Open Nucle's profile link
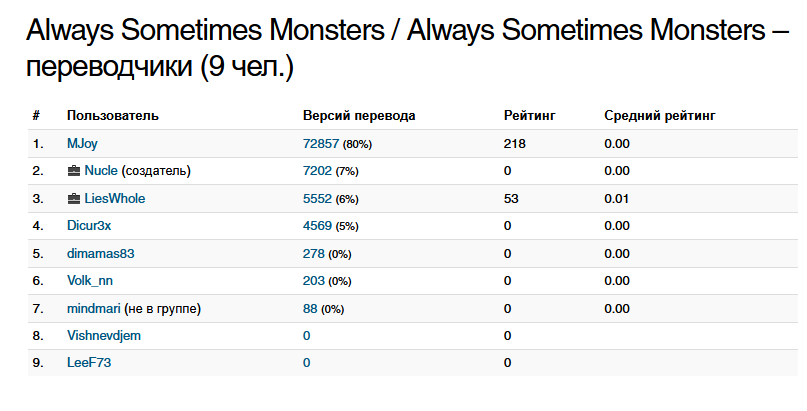Image resolution: width=807 pixels, height=411 pixels. click(x=101, y=171)
